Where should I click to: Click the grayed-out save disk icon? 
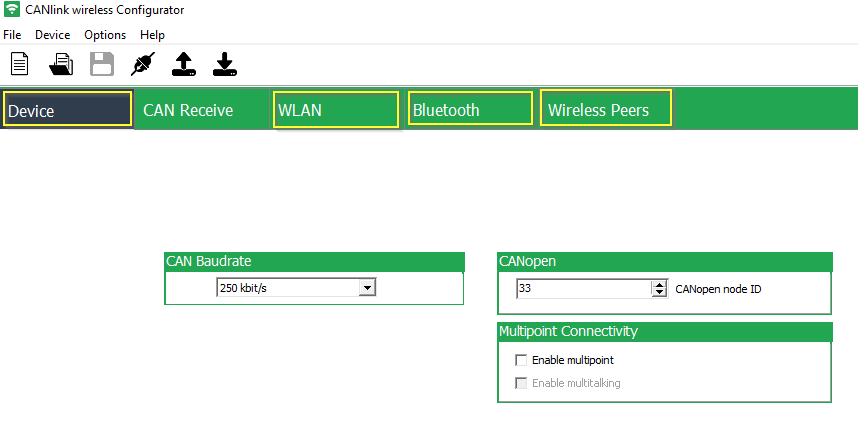102,64
